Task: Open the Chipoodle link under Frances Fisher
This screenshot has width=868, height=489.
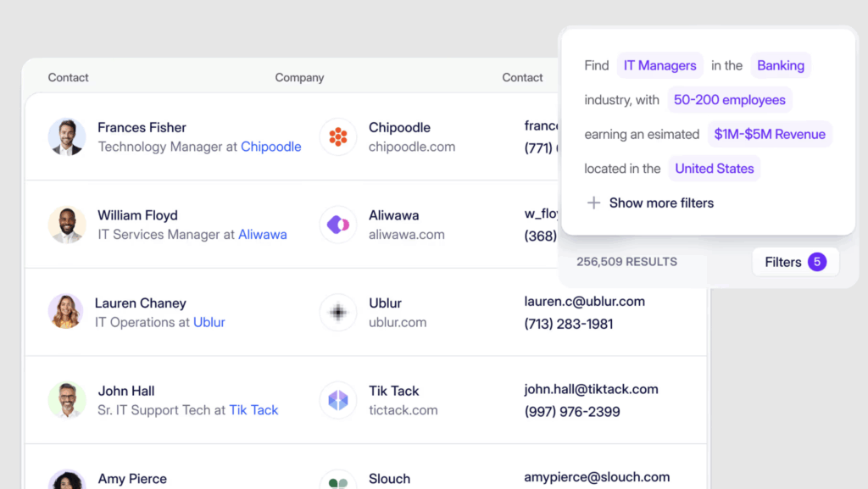Action: pos(270,147)
